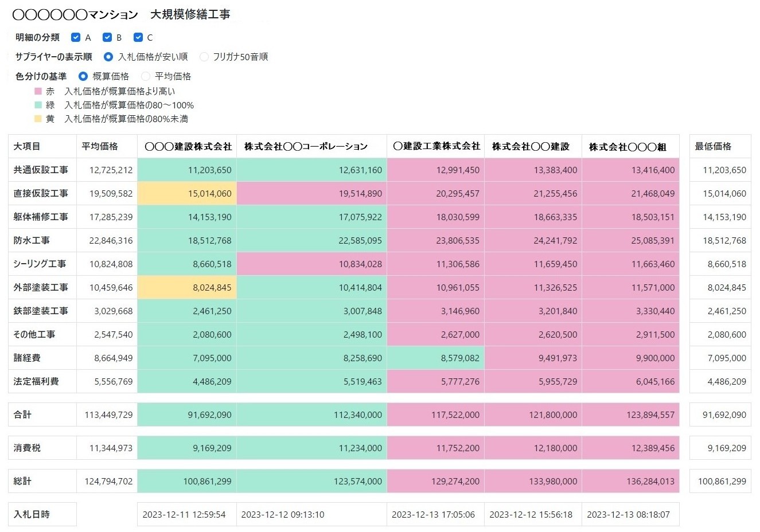Screen dimensions: 760x532
Task: Disable the C classification checkbox
Action: tap(138, 37)
